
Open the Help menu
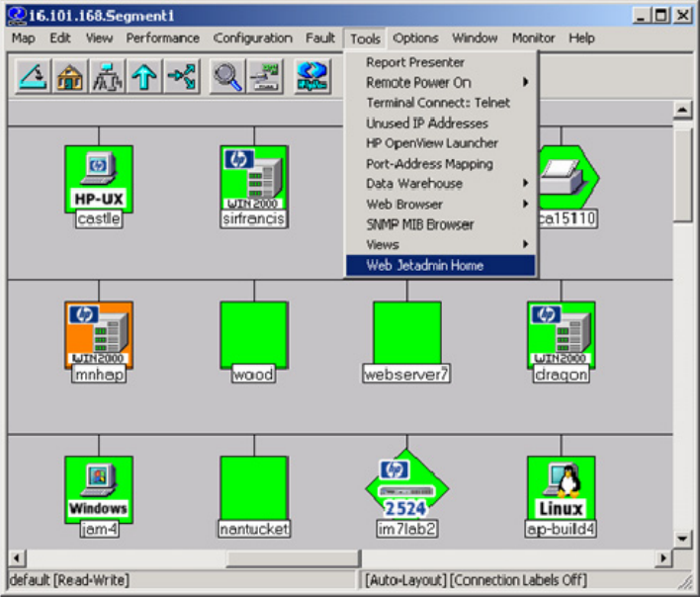point(581,39)
